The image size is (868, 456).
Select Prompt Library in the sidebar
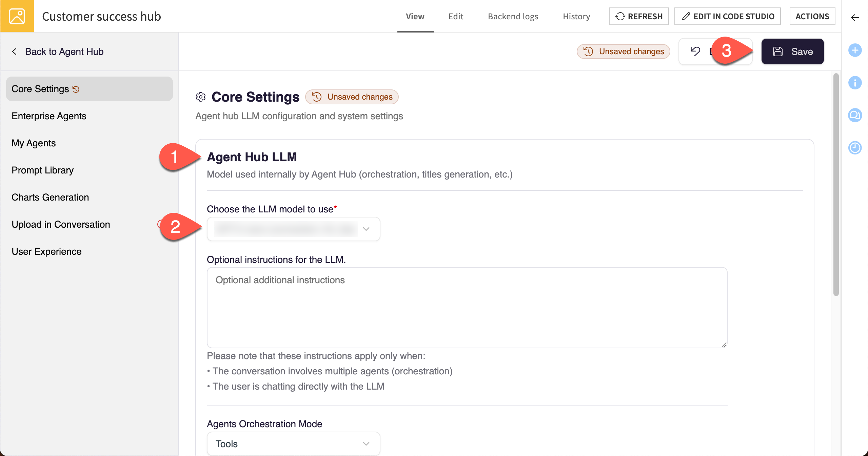tap(42, 170)
